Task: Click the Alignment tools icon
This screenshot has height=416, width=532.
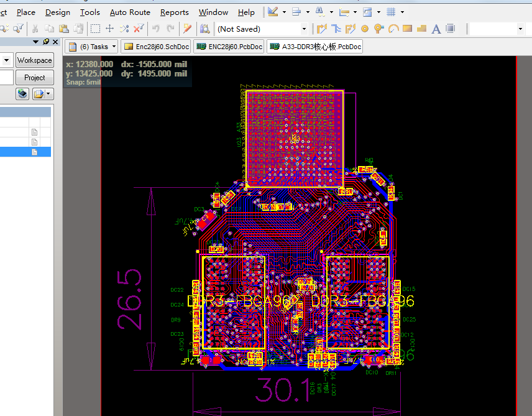Action: click(296, 12)
